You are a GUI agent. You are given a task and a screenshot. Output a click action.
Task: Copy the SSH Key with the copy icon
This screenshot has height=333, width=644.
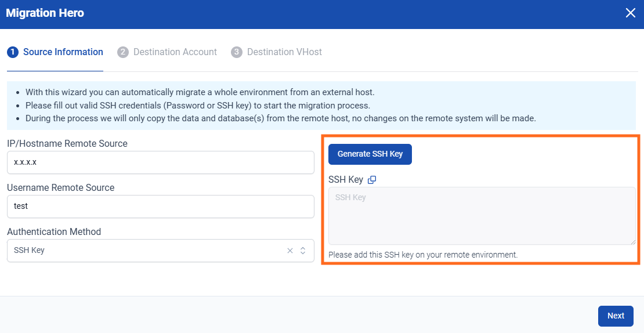[x=372, y=180]
